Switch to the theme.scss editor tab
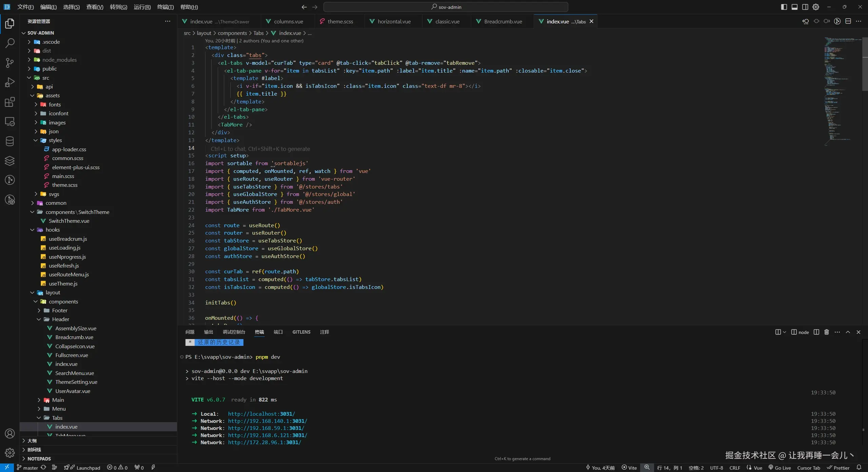 340,21
